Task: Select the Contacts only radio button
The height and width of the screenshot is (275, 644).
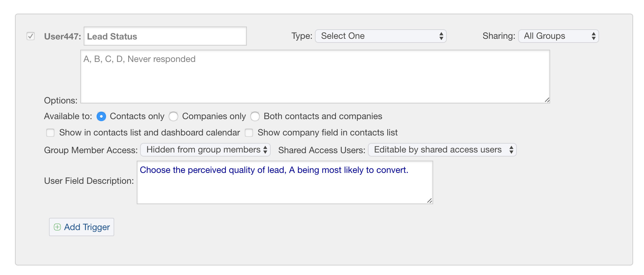Action: pos(101,116)
